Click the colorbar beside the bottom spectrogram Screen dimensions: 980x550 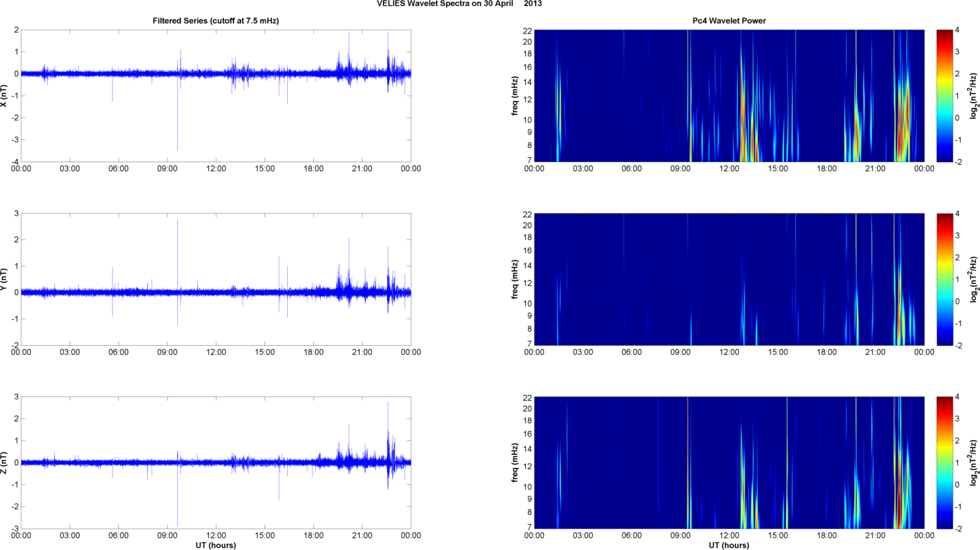(944, 463)
